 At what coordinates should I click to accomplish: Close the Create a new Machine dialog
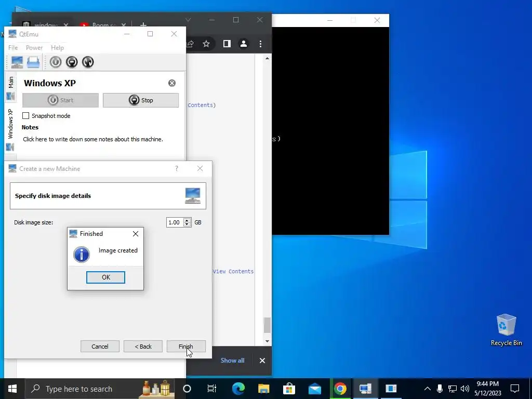click(x=200, y=169)
